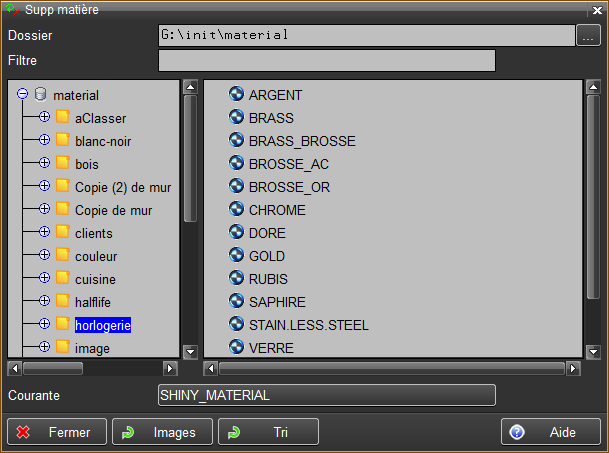Click the Fermer button
This screenshot has width=609, height=453.
(x=57, y=432)
